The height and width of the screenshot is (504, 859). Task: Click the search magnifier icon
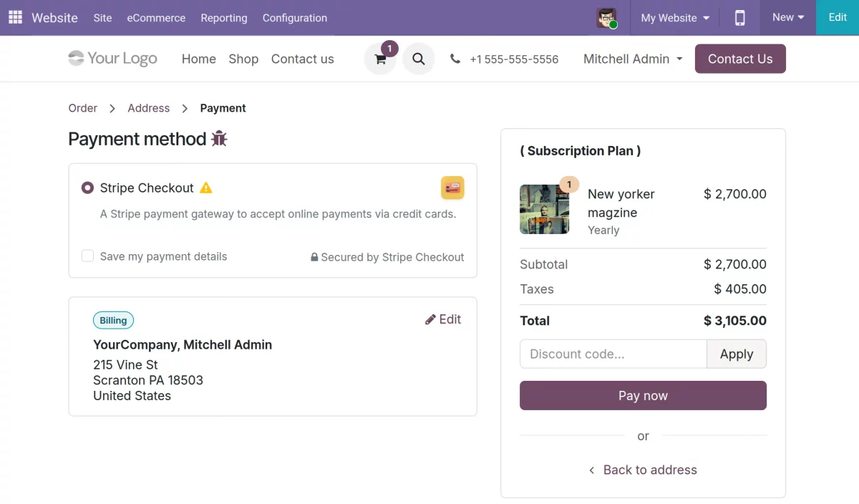tap(419, 59)
